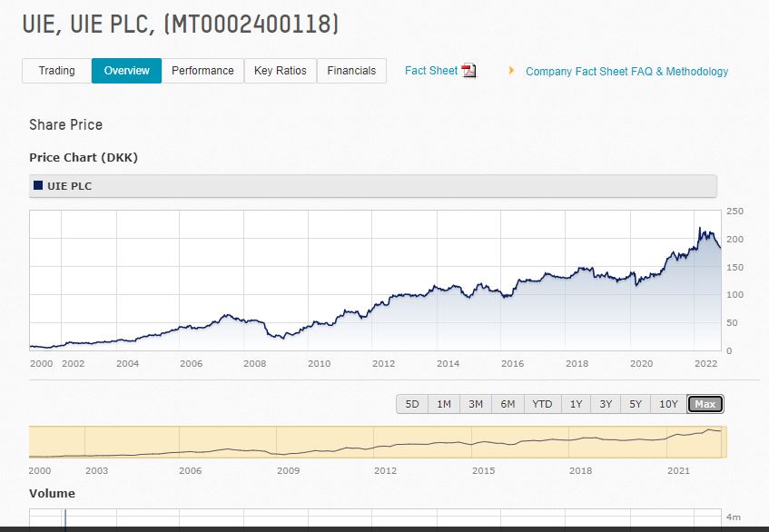
Task: Click the yellow arrow before Company Fact Sheet FAQ
Action: (x=511, y=70)
